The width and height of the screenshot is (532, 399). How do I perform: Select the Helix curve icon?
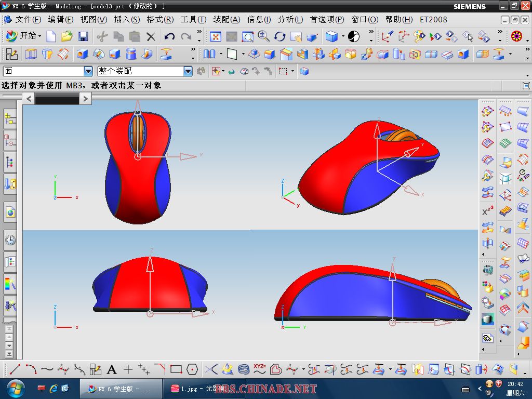[x=243, y=369]
